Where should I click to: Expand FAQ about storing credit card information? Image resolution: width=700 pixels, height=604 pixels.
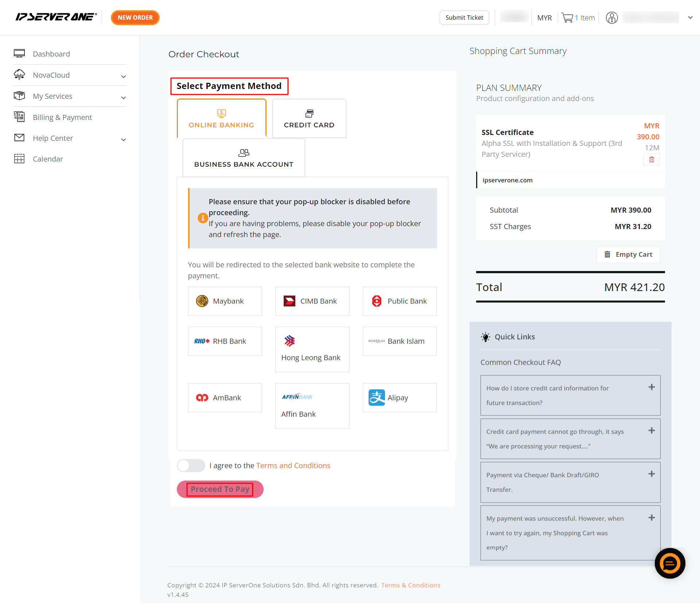pos(571,396)
